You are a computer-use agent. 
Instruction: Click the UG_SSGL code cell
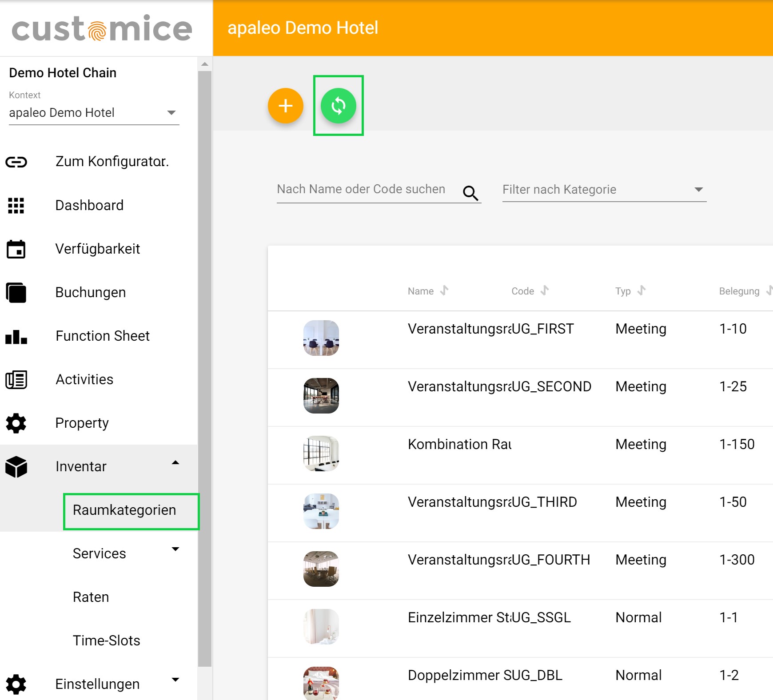[542, 618]
